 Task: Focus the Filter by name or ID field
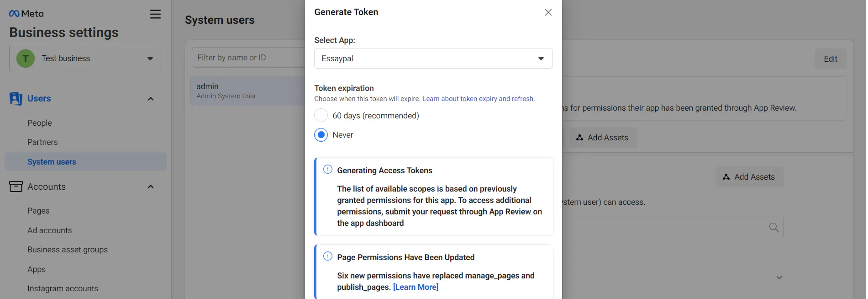pos(247,58)
